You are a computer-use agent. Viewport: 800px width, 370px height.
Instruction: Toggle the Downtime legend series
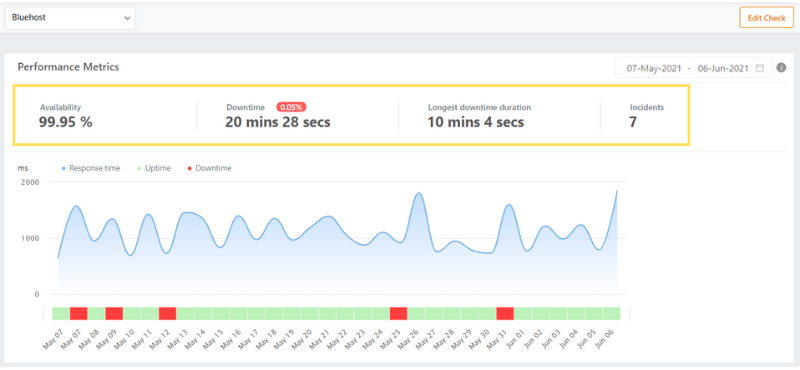point(210,168)
